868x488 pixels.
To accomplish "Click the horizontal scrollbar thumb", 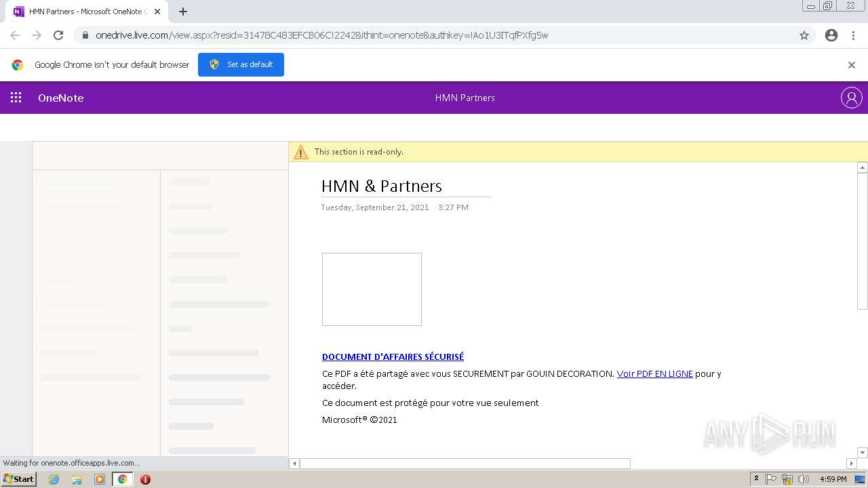I will point(465,464).
